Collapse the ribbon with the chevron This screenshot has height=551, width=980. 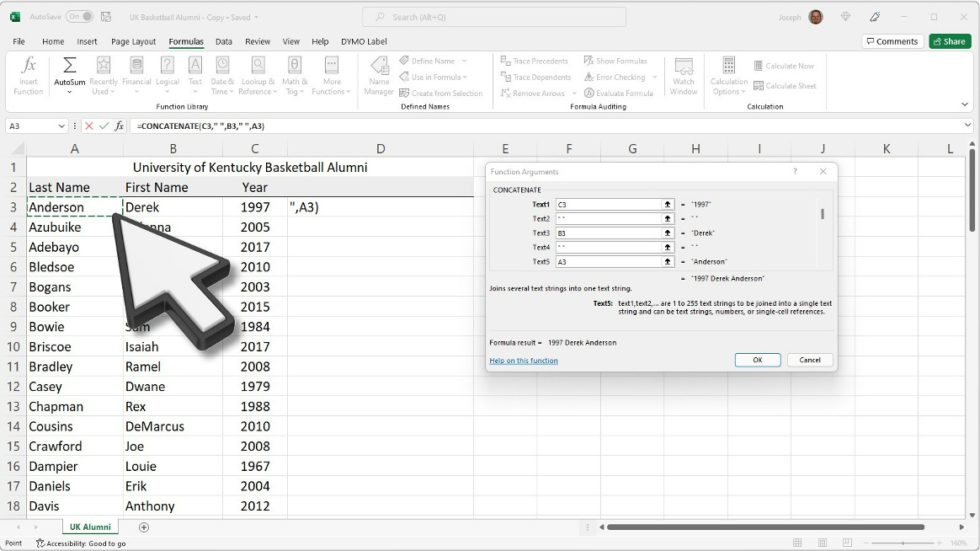point(964,104)
